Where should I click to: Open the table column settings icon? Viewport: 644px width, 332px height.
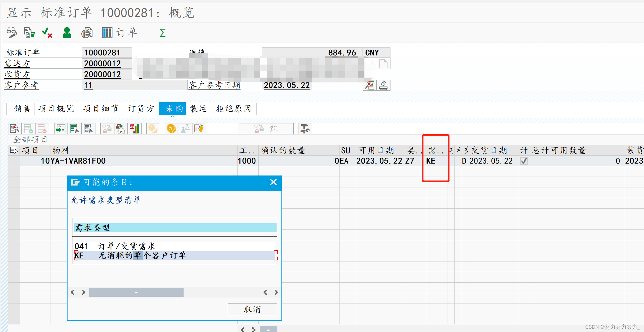click(14, 150)
